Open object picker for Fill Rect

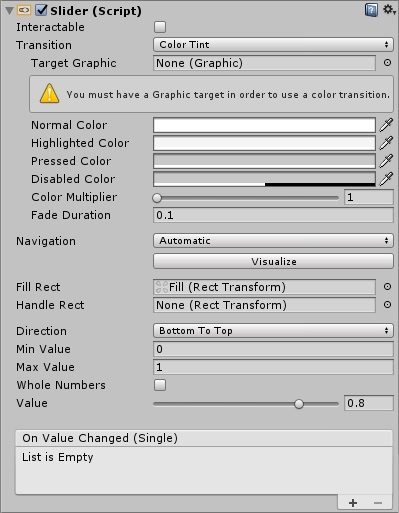coord(387,287)
